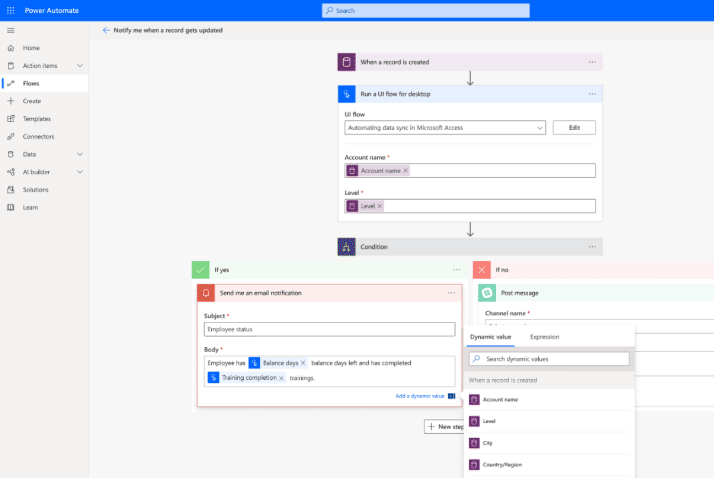
Task: Remove the Balance days token
Action: point(303,363)
